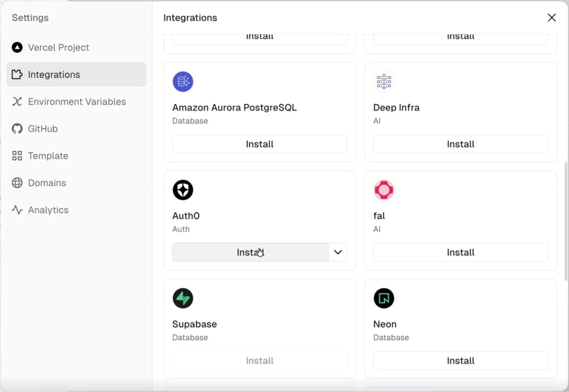The height and width of the screenshot is (392, 569).
Task: Click the GitHub octocat icon
Action: tap(17, 129)
